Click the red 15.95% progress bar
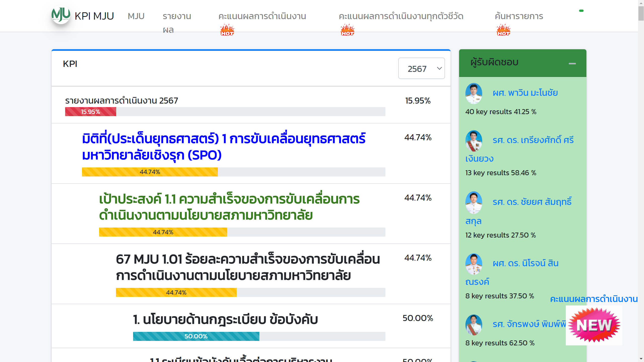Image resolution: width=644 pixels, height=362 pixels. pyautogui.click(x=91, y=112)
